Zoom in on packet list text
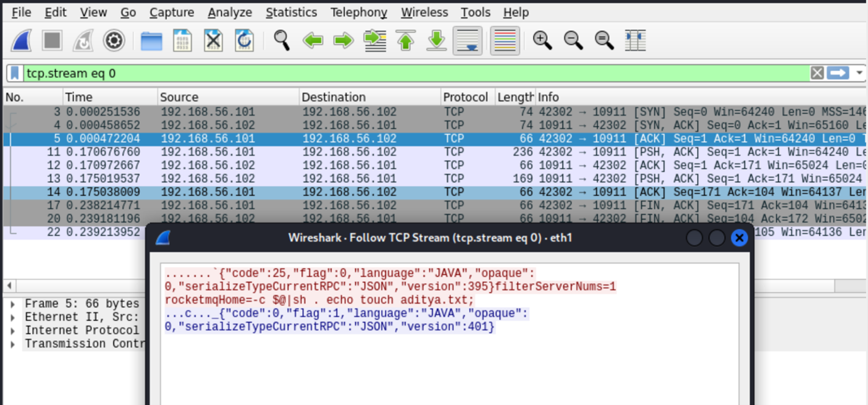This screenshot has width=868, height=405. (x=542, y=41)
